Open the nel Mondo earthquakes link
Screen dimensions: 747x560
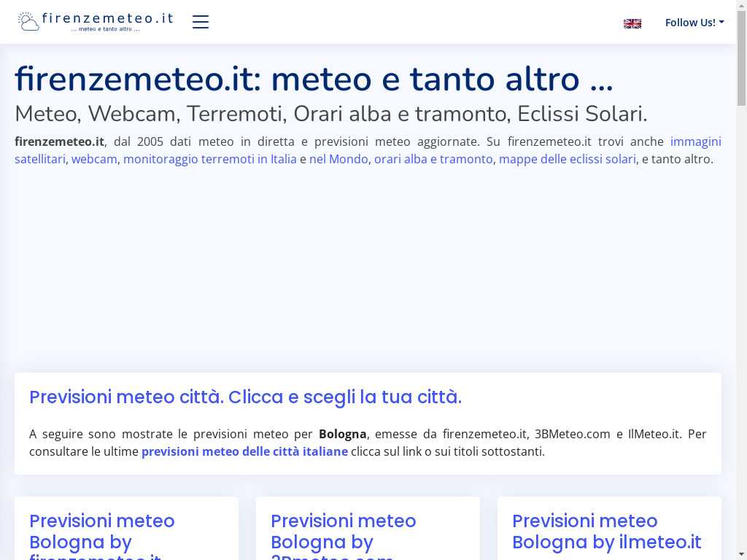click(338, 159)
